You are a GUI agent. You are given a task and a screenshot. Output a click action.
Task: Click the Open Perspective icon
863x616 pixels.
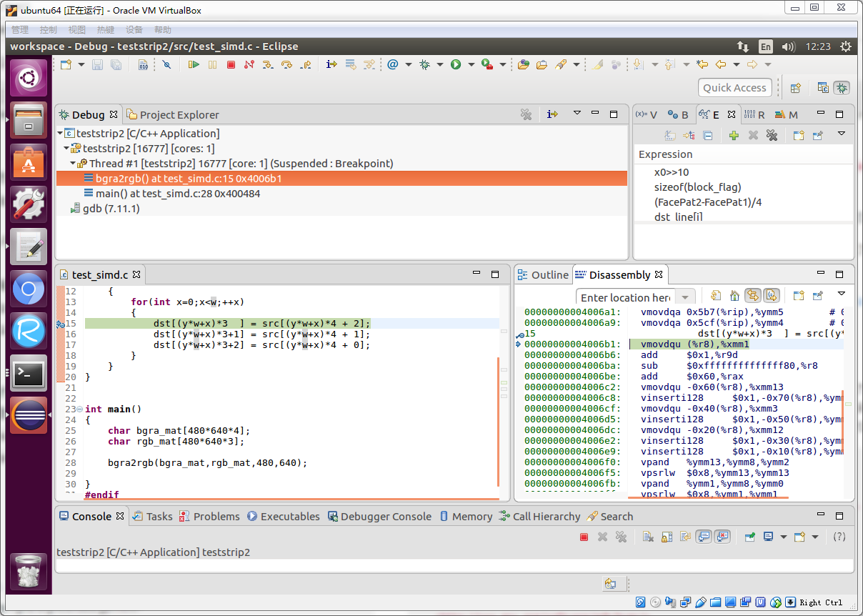(x=796, y=88)
